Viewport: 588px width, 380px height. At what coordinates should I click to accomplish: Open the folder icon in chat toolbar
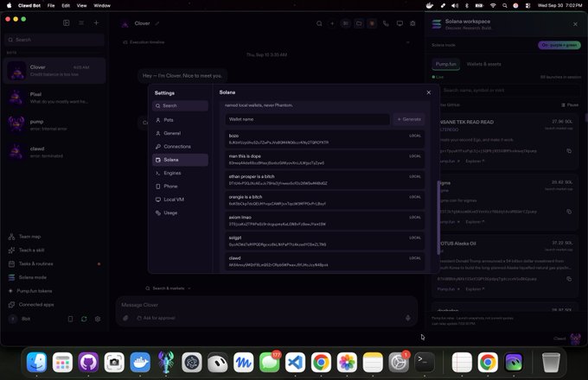coord(359,23)
